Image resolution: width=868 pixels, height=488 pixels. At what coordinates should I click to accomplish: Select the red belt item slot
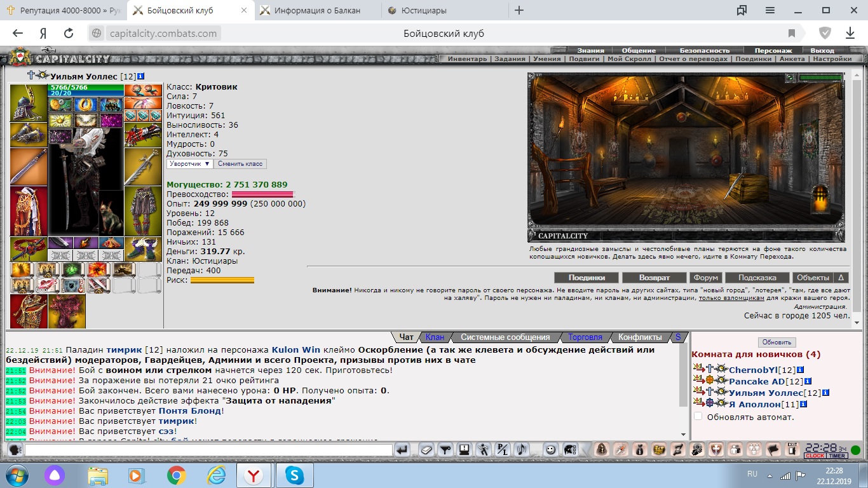point(29,249)
